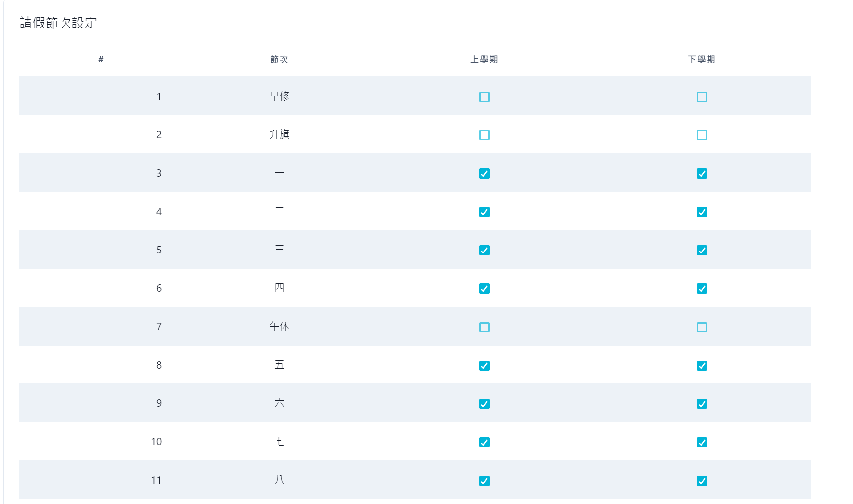Screen dimensions: 853x504
Task: Uncheck period 八 in 下學期 column
Action: pos(702,480)
